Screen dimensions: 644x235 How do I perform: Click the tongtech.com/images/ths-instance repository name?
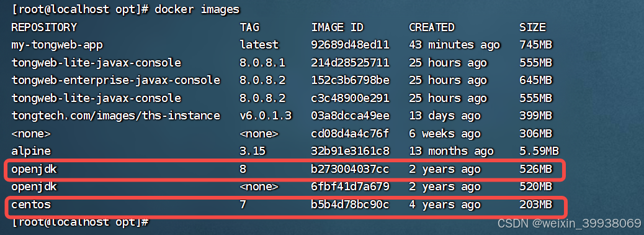pos(116,116)
